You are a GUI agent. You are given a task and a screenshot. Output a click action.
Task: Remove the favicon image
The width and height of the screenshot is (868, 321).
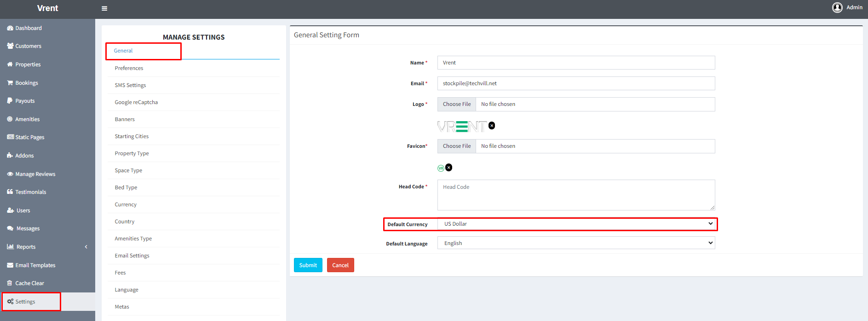click(449, 168)
